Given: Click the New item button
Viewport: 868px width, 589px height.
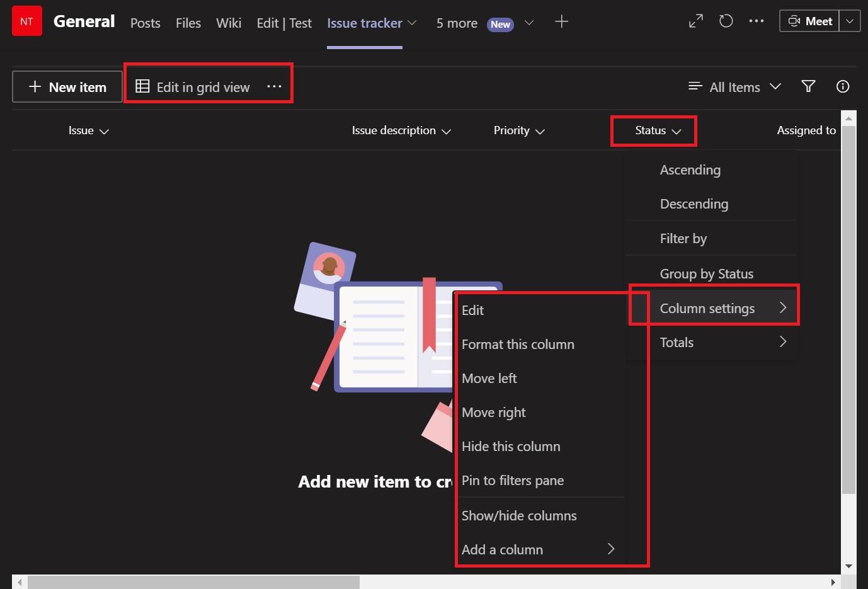Looking at the screenshot, I should pyautogui.click(x=67, y=87).
